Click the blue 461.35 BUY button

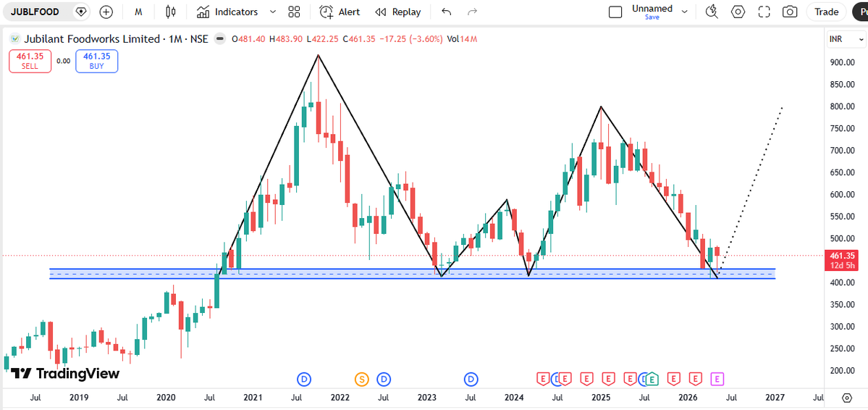[x=97, y=61]
